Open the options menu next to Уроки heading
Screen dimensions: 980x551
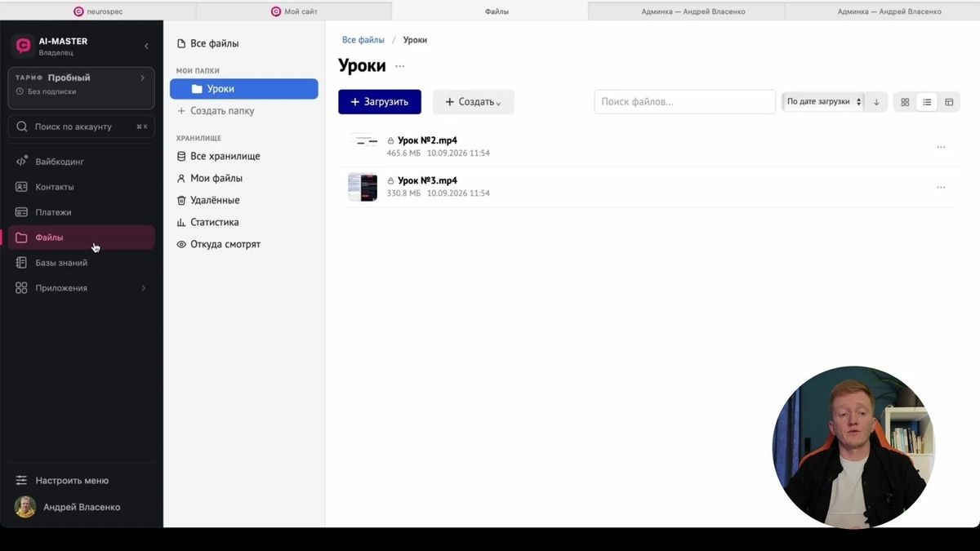(399, 66)
